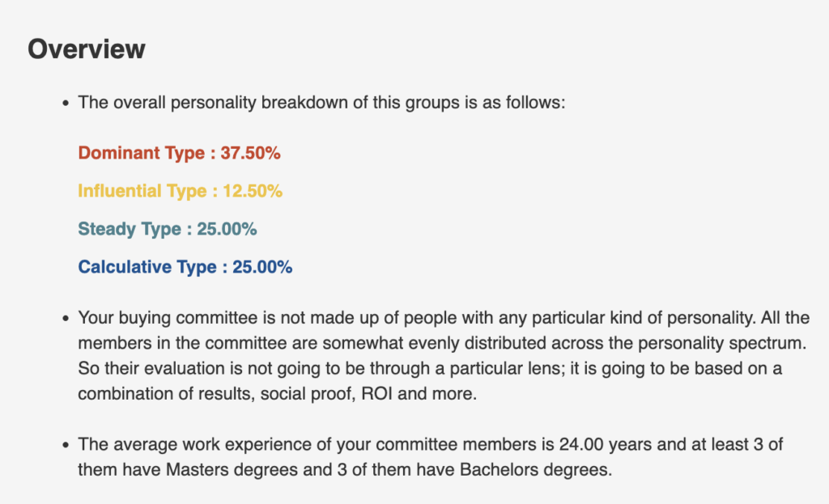Viewport: 829px width, 504px height.
Task: Click the bullet before average work experience
Action: [66, 446]
